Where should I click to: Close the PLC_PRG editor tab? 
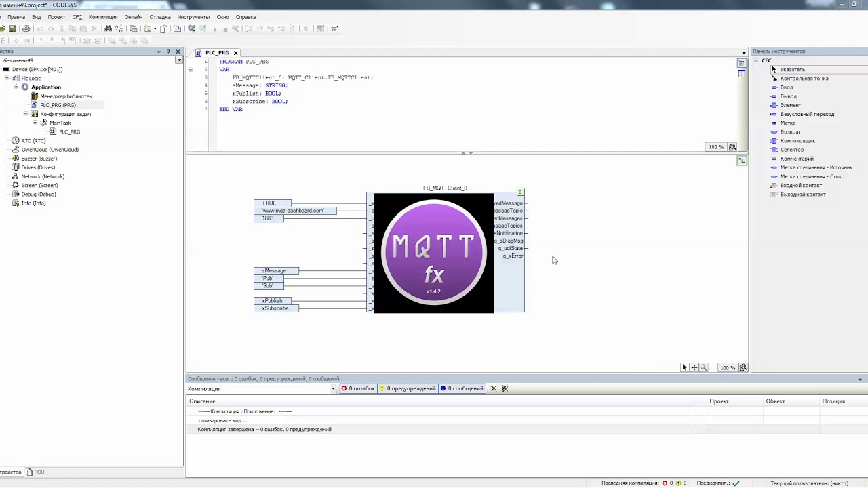(x=235, y=52)
